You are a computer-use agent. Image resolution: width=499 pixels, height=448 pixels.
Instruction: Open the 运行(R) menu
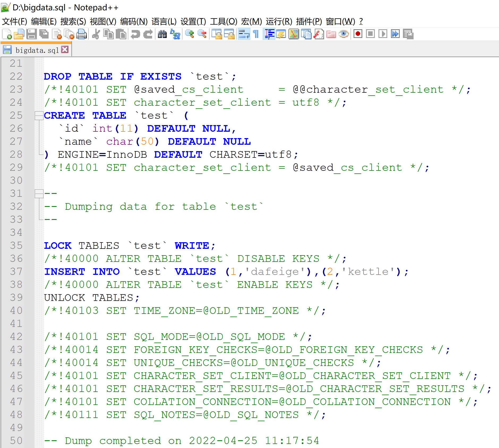pyautogui.click(x=279, y=22)
